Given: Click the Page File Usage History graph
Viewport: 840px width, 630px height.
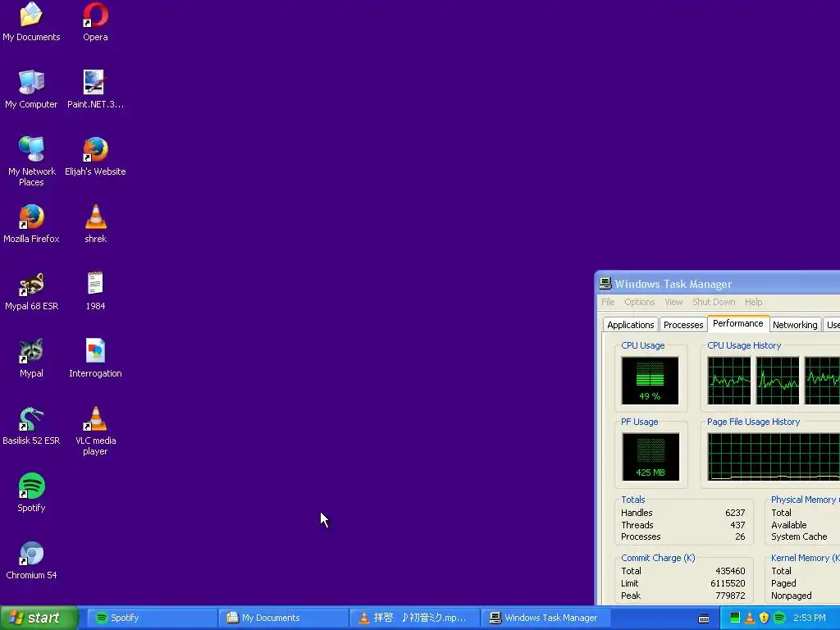Looking at the screenshot, I should (774, 457).
